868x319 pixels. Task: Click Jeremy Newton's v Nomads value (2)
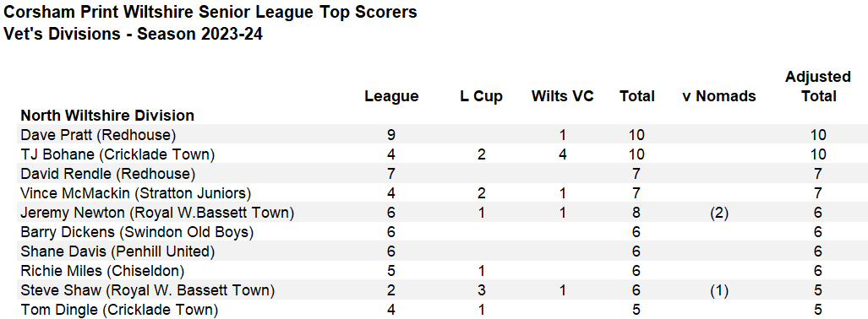coord(719,213)
